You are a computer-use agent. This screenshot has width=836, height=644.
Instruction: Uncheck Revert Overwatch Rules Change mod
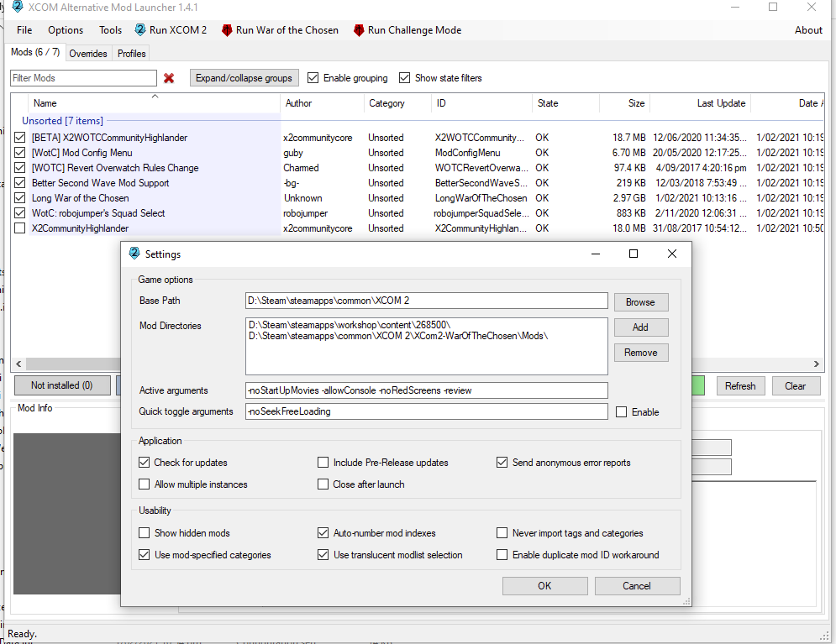pos(19,168)
